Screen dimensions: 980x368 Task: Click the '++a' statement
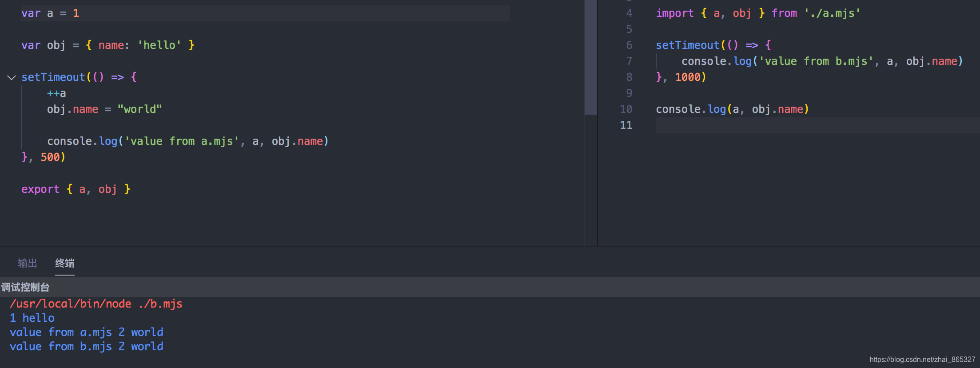(x=56, y=93)
